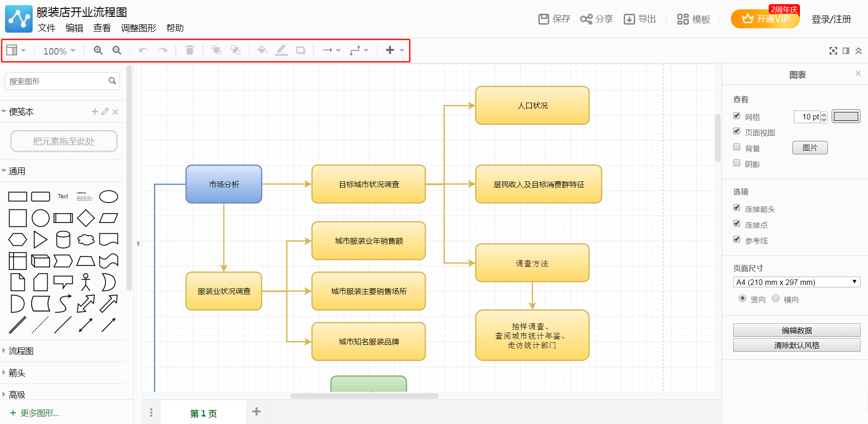
Task: Click the zoom in magnifier icon
Action: (98, 50)
